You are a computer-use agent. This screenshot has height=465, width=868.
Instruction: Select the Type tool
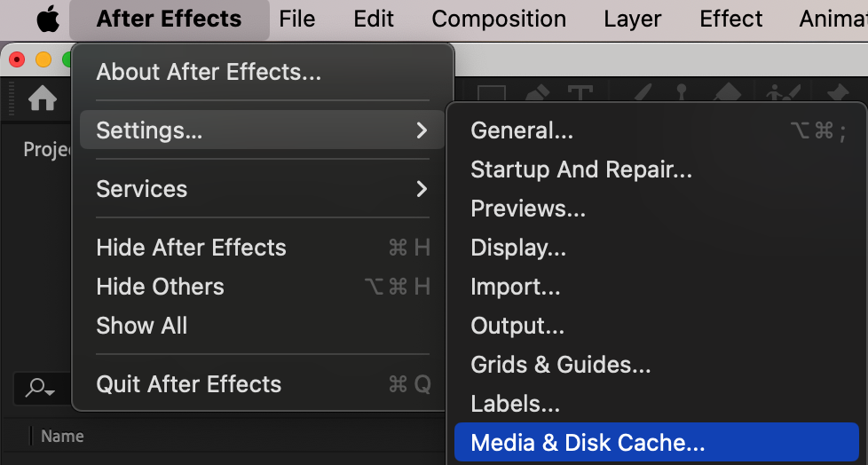[580, 94]
